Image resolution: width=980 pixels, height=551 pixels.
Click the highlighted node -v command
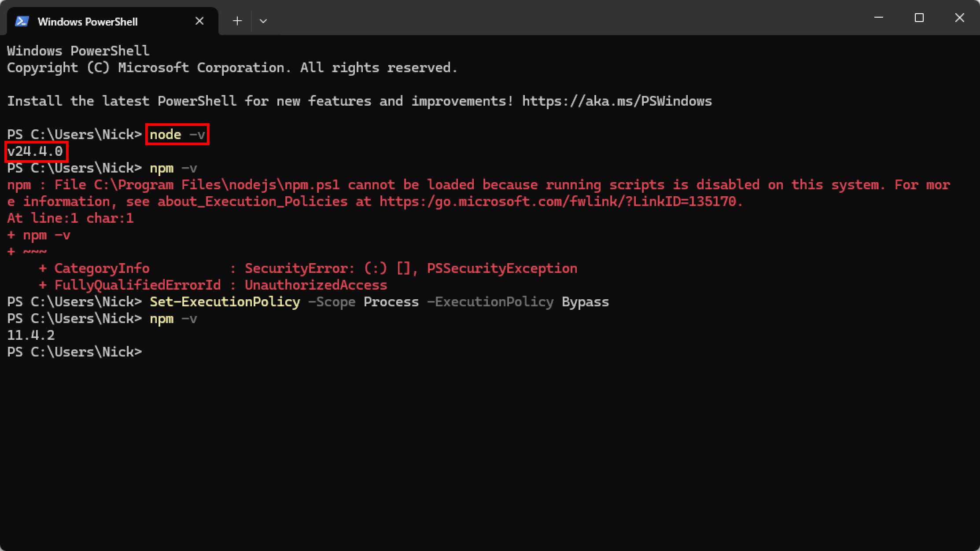[x=177, y=134]
